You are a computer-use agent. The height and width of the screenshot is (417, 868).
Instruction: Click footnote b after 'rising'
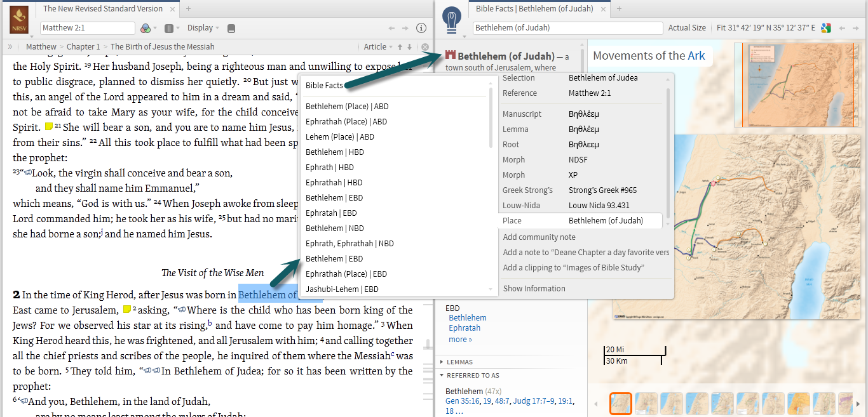(x=210, y=323)
